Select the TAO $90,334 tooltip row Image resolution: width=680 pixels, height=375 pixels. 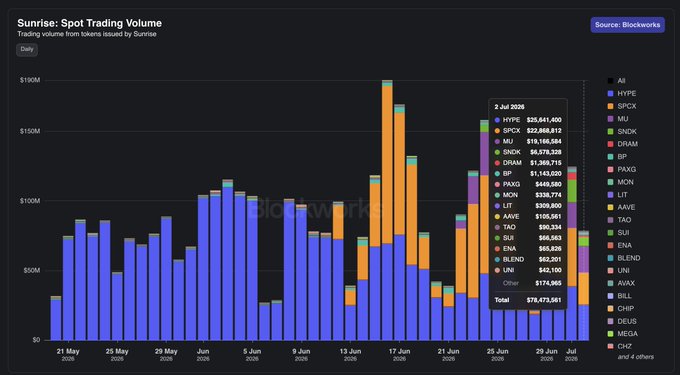point(528,227)
